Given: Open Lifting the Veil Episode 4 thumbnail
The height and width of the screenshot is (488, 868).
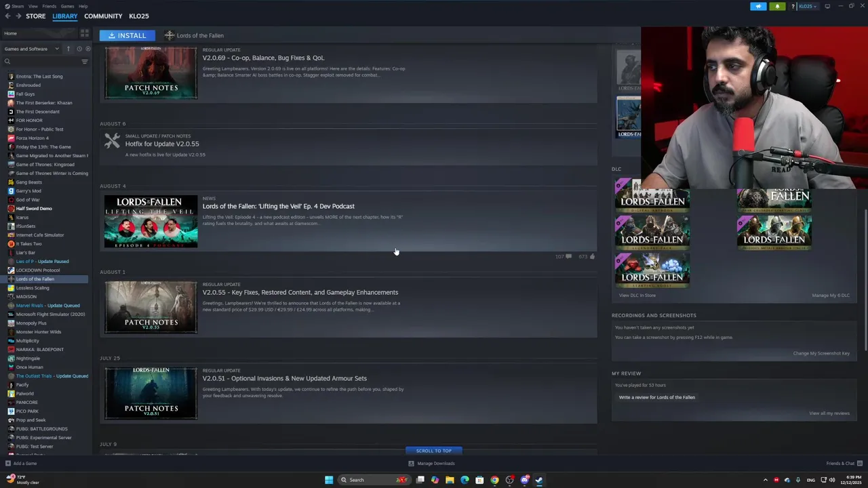Looking at the screenshot, I should click(x=151, y=222).
